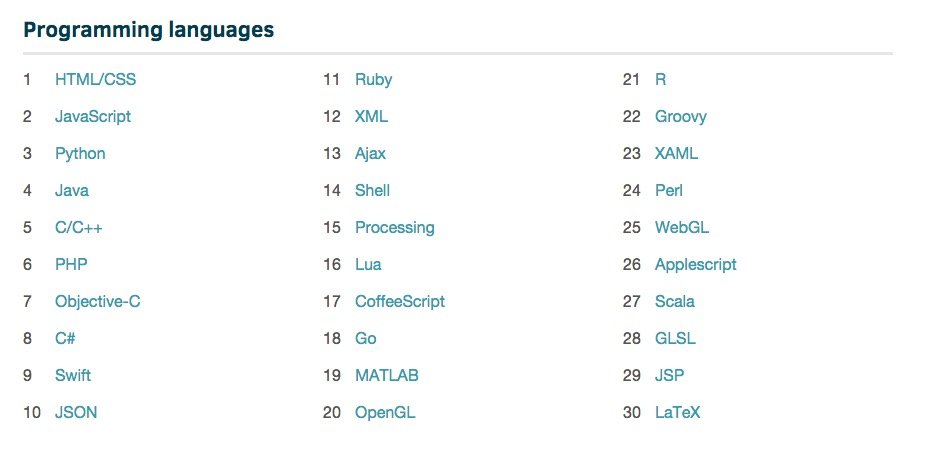This screenshot has width=951, height=453.
Task: Click the HTML/CSS language link
Action: pos(95,79)
